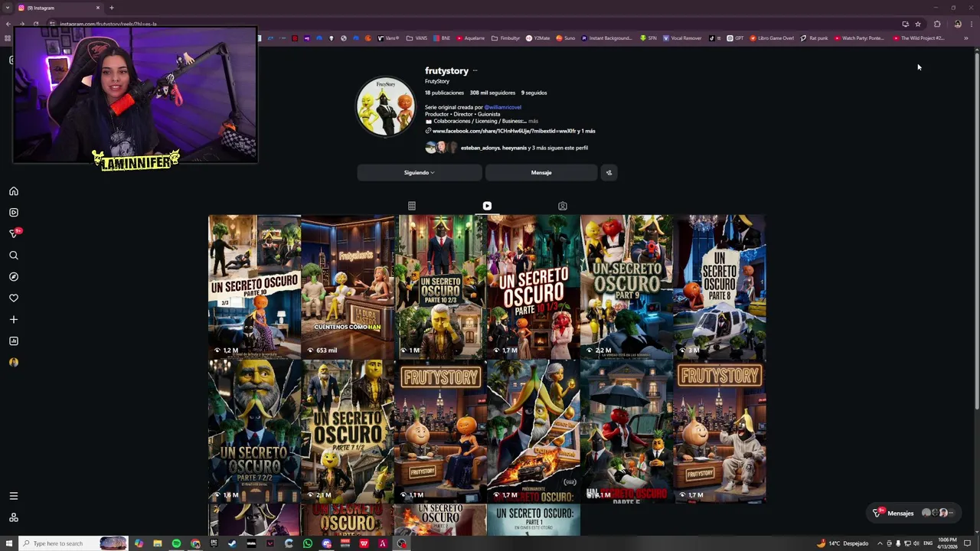Open the taskbar clock showing 10:06 PM
The image size is (980, 551).
click(947, 543)
